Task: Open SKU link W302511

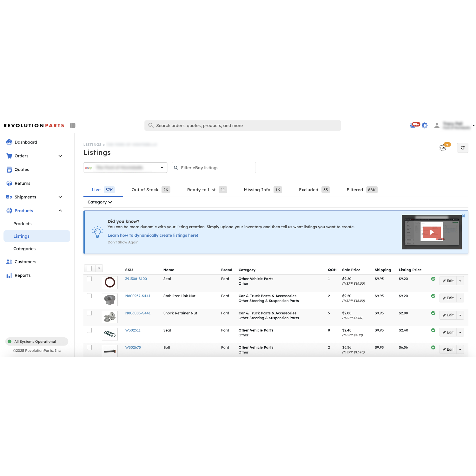Action: [x=133, y=330]
